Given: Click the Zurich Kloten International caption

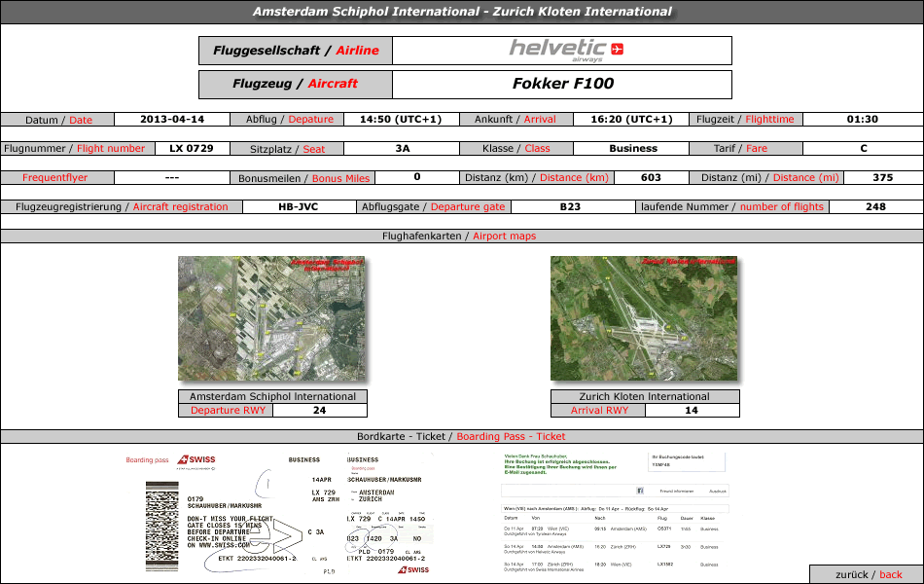Looking at the screenshot, I should pos(645,396).
